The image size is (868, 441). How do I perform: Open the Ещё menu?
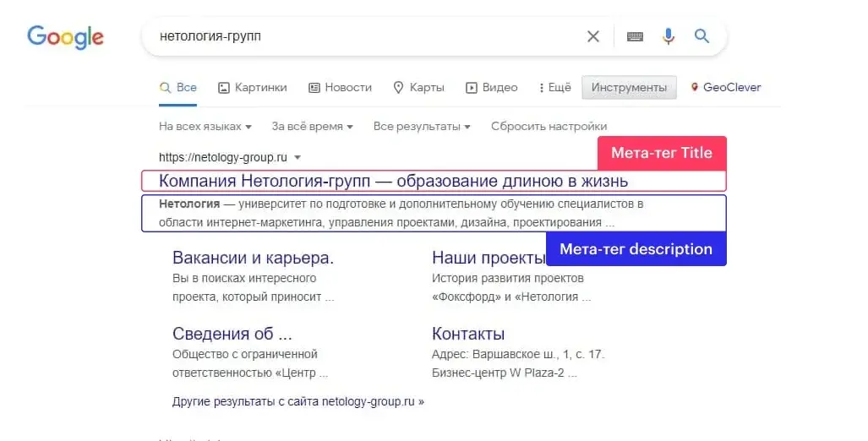554,87
